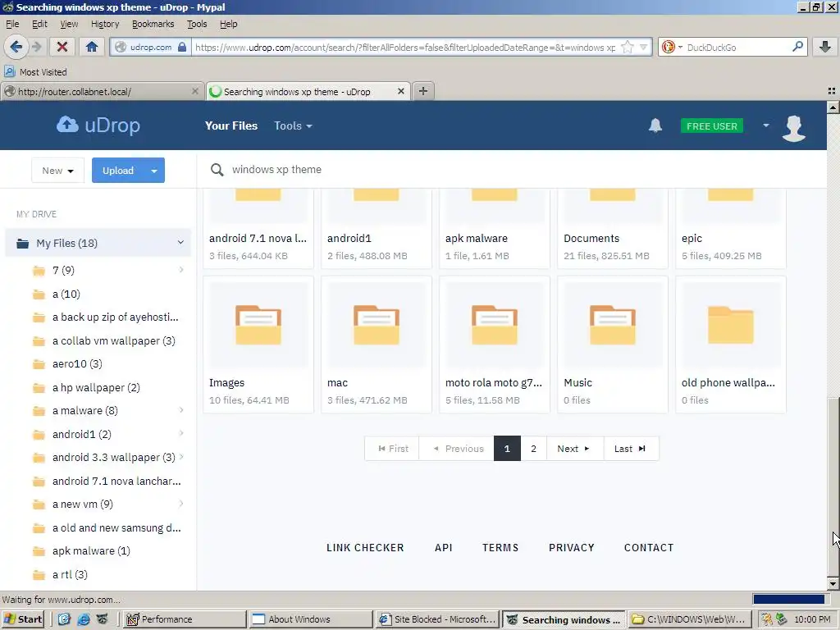Open the moto rola moto g7 folder
Viewport: 840px width, 630px height.
495,325
